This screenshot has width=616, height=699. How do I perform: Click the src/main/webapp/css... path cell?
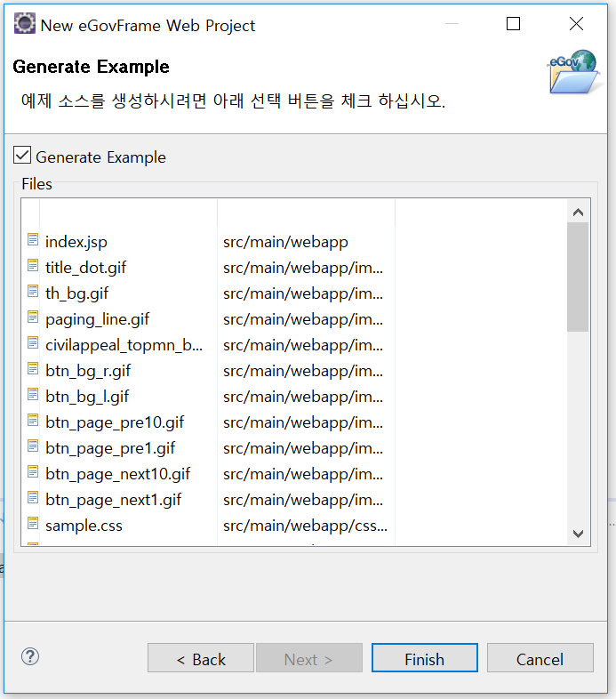pyautogui.click(x=305, y=526)
